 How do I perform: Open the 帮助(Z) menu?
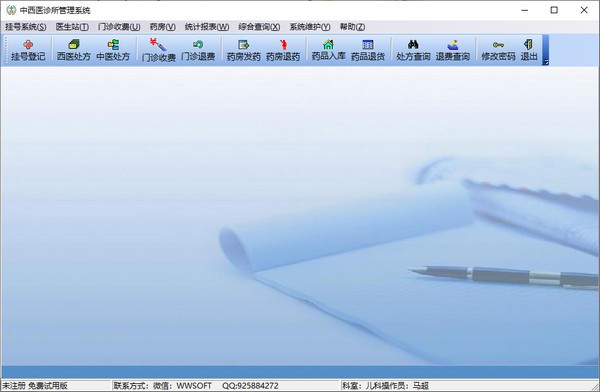(x=352, y=27)
